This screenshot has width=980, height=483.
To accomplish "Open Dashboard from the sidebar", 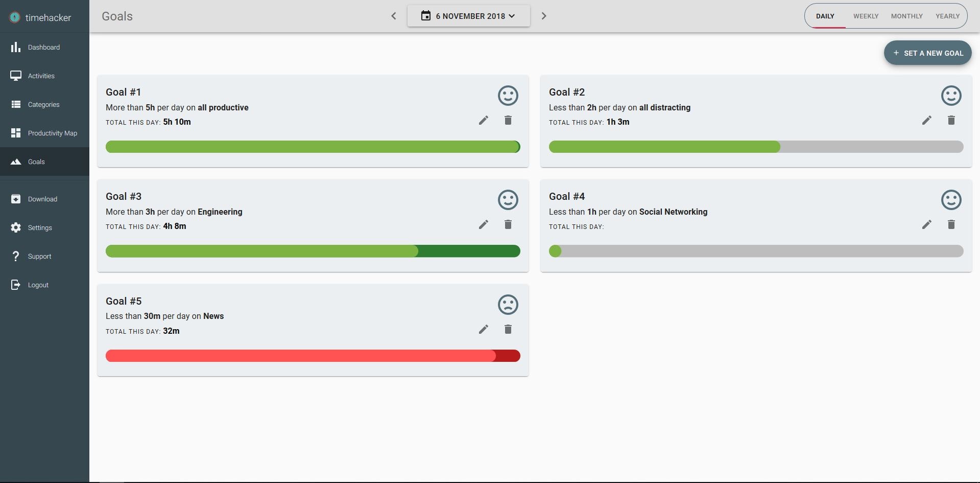I will pyautogui.click(x=44, y=47).
